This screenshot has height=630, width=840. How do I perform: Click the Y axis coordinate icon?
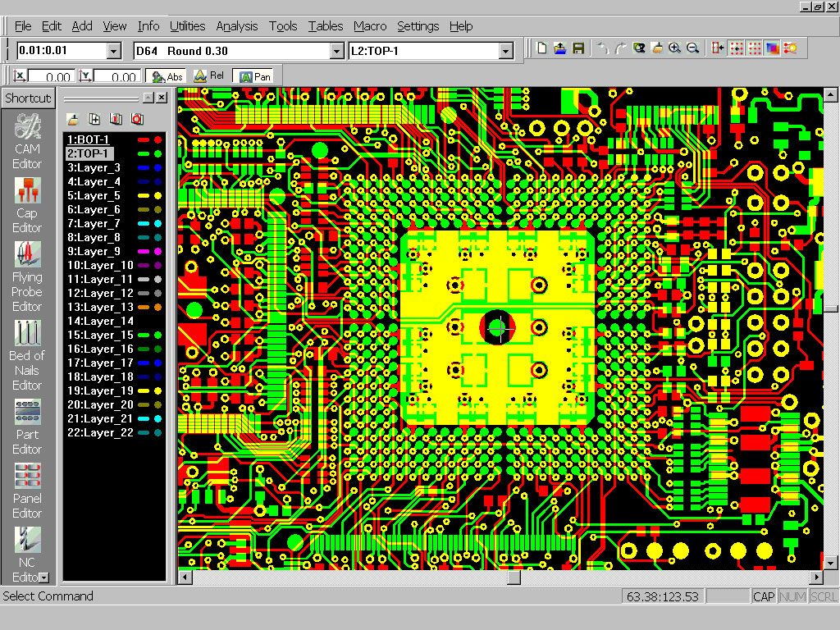[85, 76]
